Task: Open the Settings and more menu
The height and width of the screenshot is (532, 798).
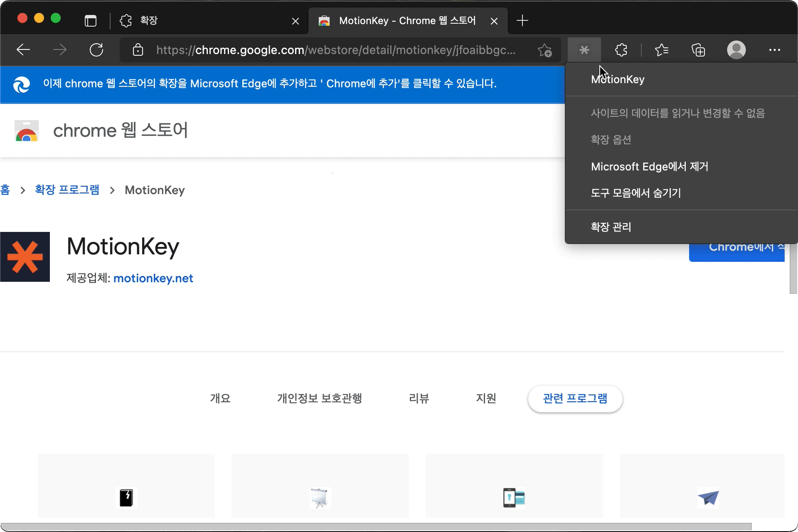Action: point(775,50)
